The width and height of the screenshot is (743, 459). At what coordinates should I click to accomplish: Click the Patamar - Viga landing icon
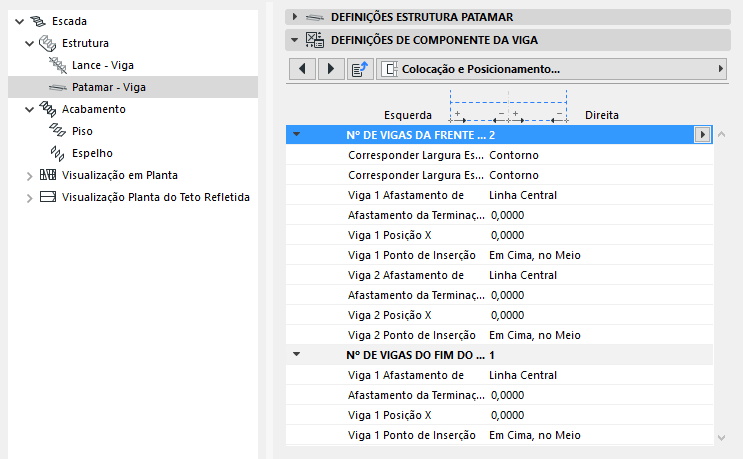(x=57, y=87)
